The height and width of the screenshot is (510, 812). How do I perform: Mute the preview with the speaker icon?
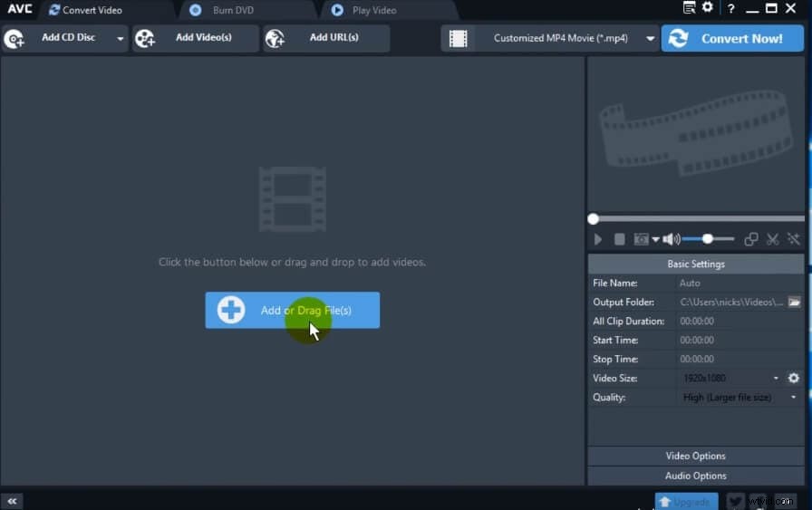pyautogui.click(x=672, y=239)
